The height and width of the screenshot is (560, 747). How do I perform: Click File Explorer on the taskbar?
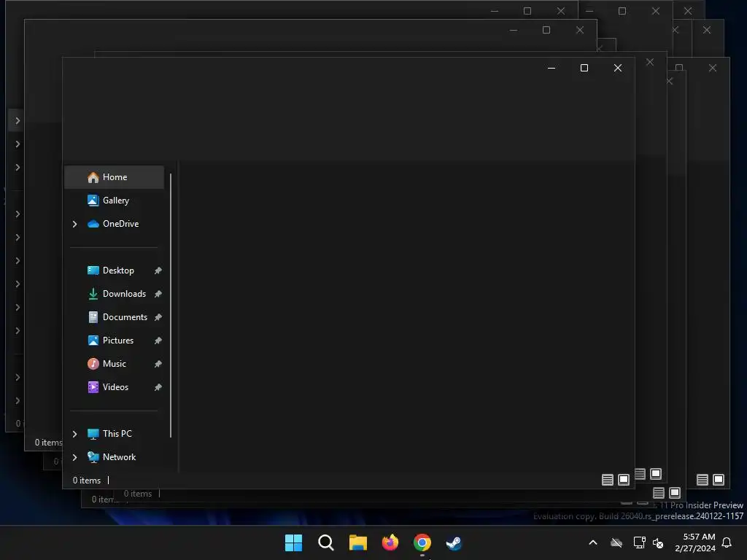pyautogui.click(x=357, y=542)
